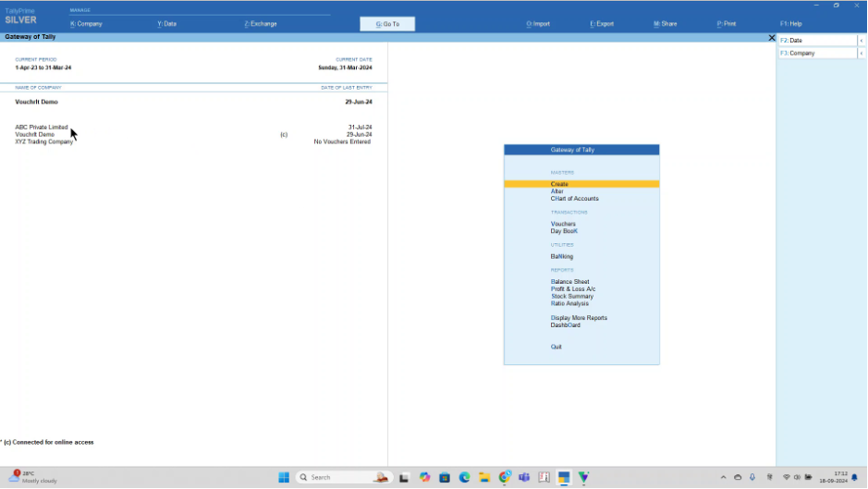Minimize the TallyPrime window
The width and height of the screenshot is (868, 489).
(816, 5)
